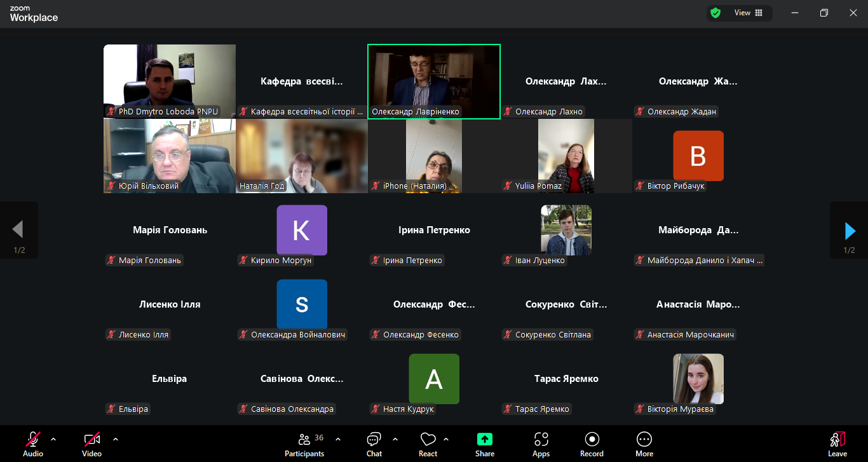Screen dimensions: 868x462
Task: Open the React emoji menu
Action: (428, 444)
